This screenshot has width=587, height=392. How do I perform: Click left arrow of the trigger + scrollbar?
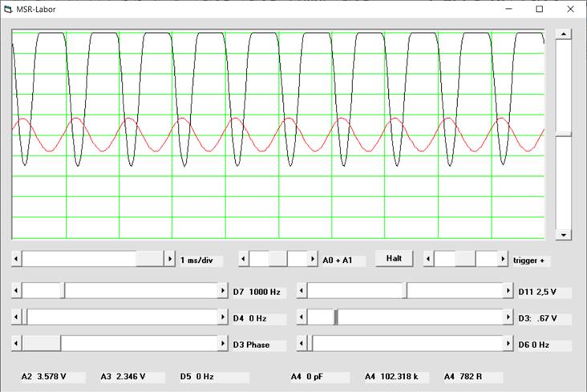[428, 260]
